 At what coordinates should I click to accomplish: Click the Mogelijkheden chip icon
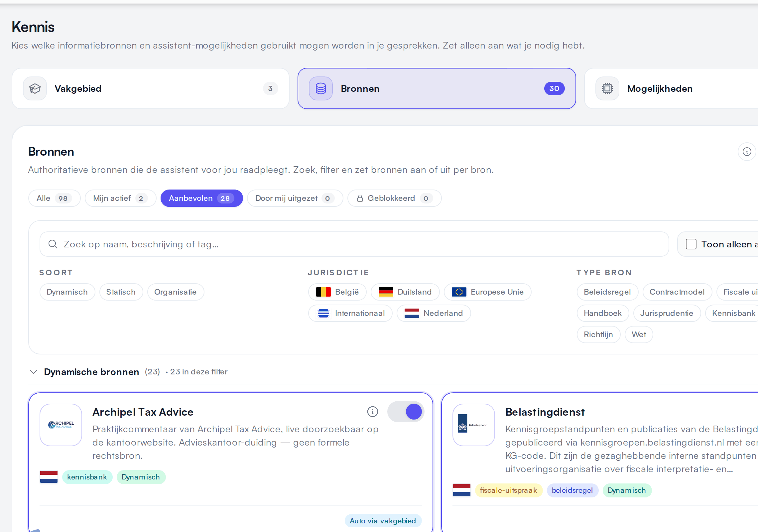click(x=607, y=88)
